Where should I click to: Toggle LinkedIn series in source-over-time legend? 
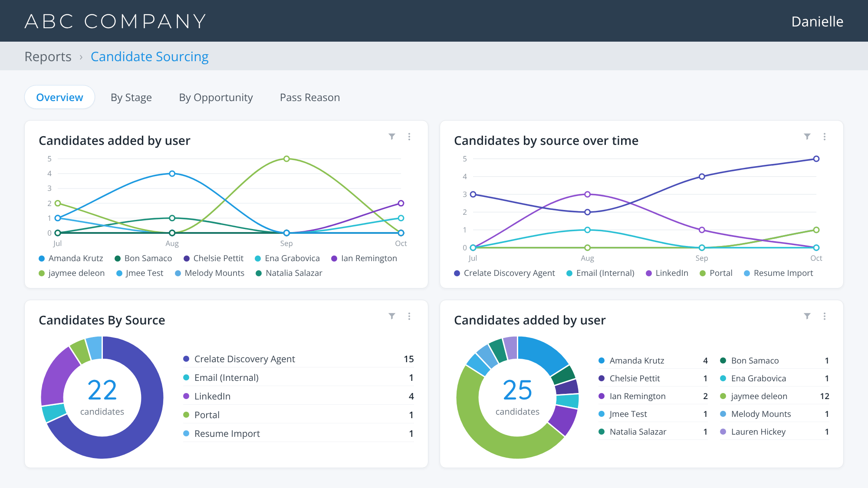(x=667, y=273)
